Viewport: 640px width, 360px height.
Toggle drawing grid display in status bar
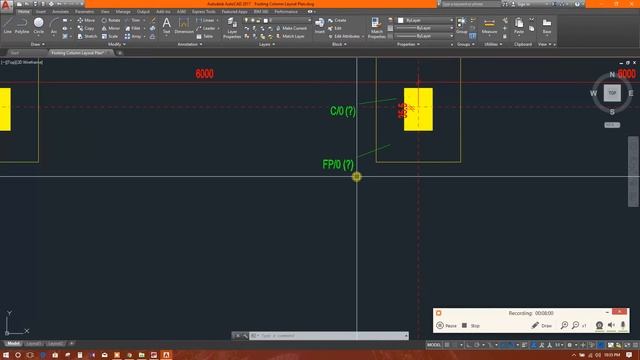(x=447, y=345)
